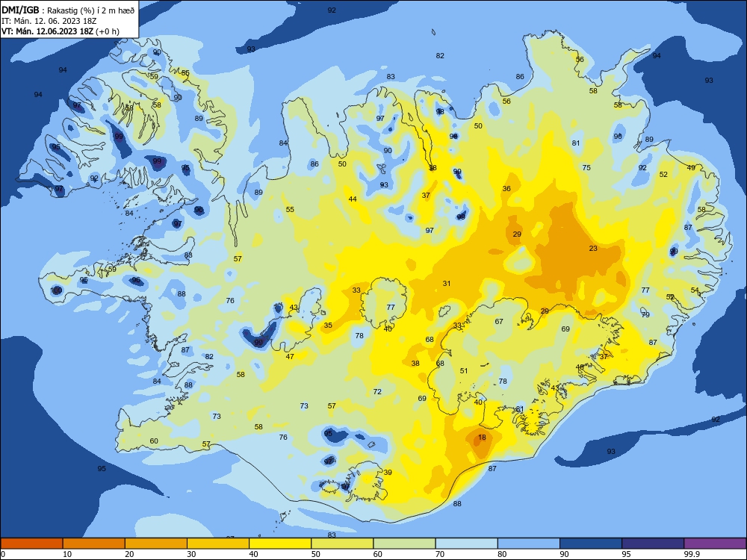Click the humidity value '35' on the map

(328, 326)
